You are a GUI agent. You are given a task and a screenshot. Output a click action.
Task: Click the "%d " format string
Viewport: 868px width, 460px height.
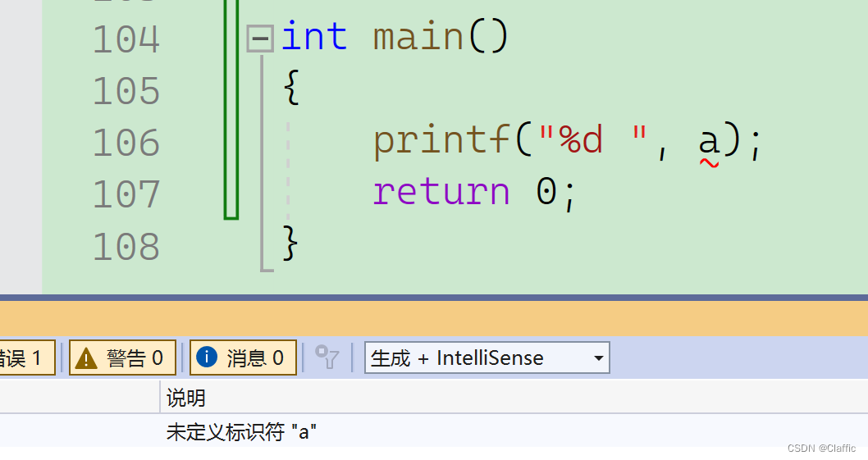coord(592,141)
